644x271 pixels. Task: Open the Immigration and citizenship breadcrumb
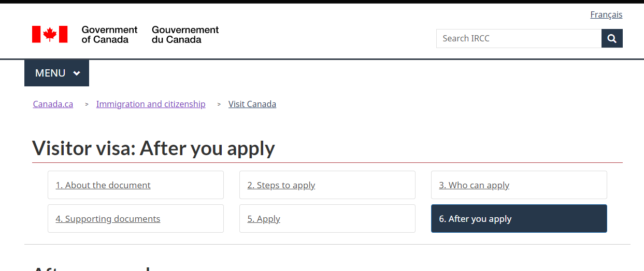(151, 104)
